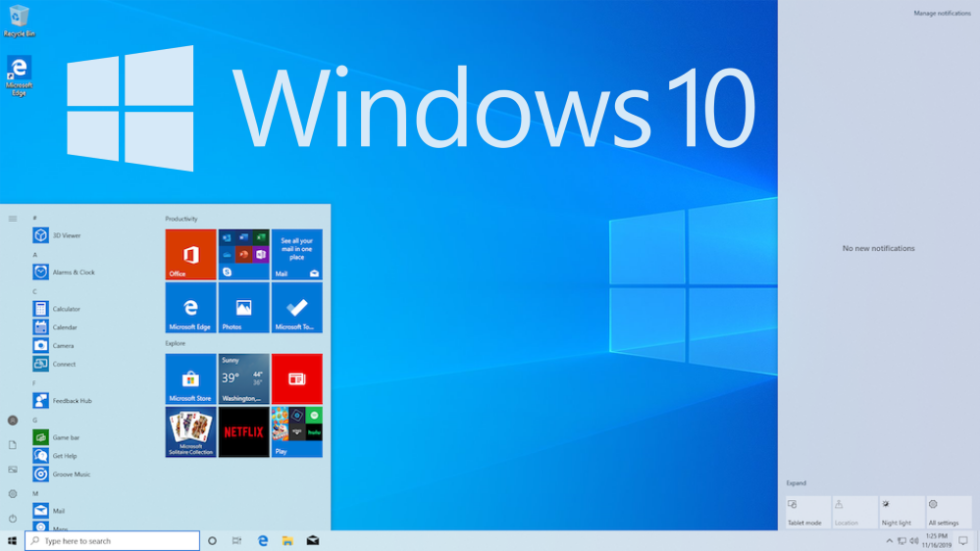
Task: Click the Windows Start button
Action: tap(12, 541)
